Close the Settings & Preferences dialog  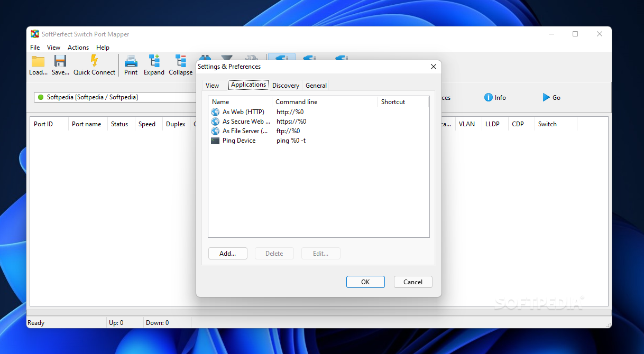[434, 67]
